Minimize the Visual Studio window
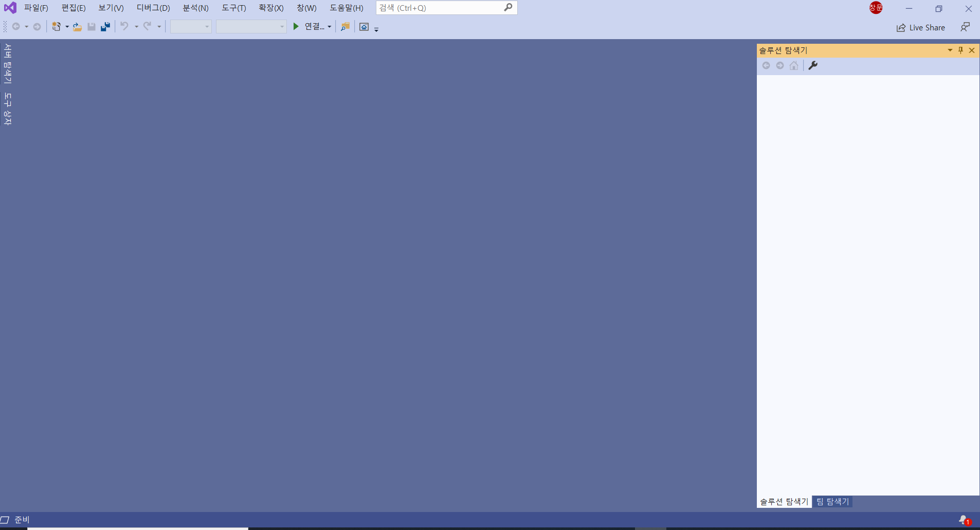Viewport: 980px width, 530px height. tap(909, 8)
